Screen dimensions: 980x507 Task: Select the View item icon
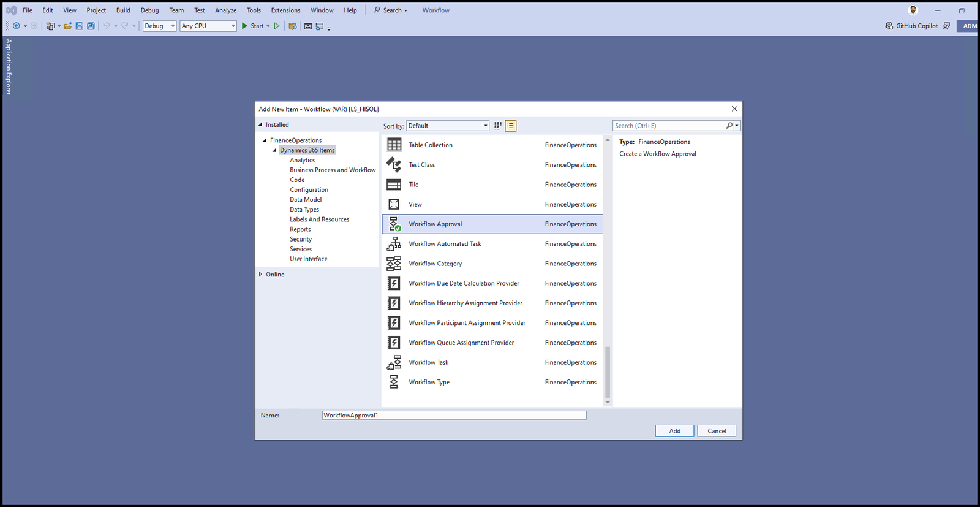click(394, 204)
